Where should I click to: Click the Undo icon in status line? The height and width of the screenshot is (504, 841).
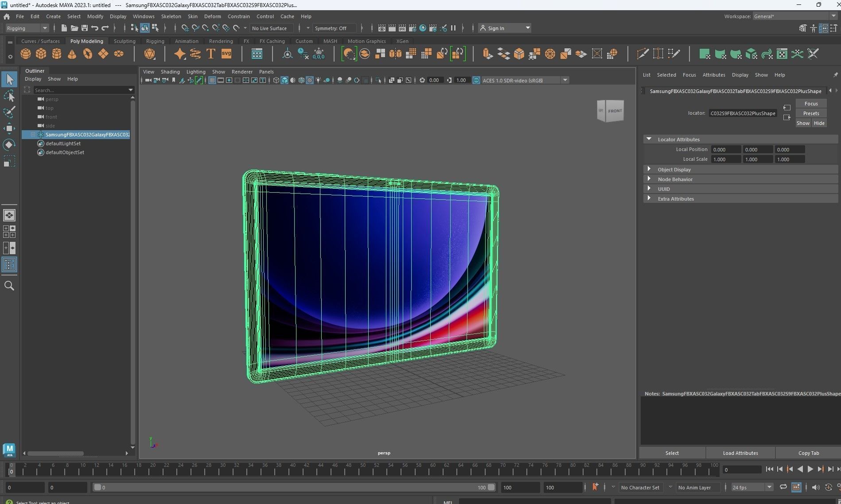95,28
